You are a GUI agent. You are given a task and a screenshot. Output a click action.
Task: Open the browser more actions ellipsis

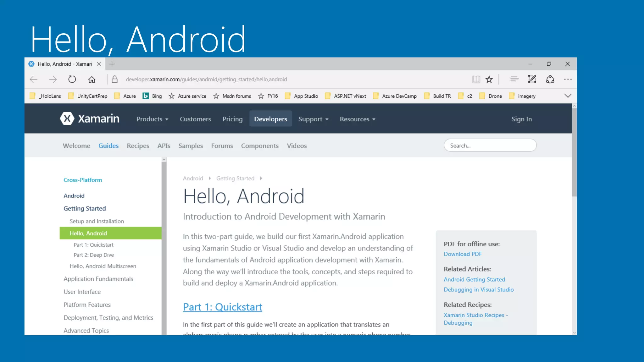[568, 79]
